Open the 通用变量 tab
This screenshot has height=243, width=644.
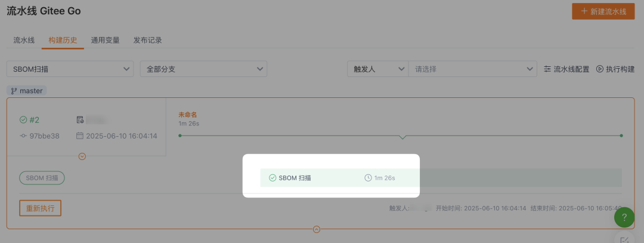(105, 41)
